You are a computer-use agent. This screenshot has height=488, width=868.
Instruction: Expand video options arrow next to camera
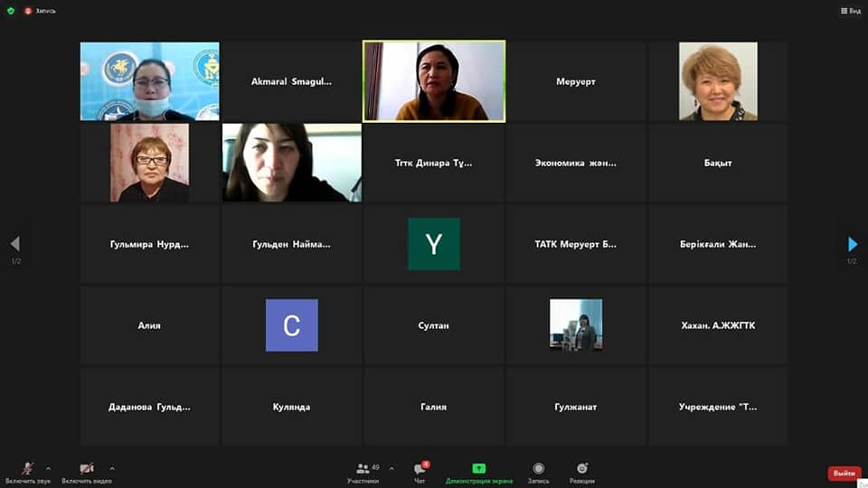[x=112, y=468]
